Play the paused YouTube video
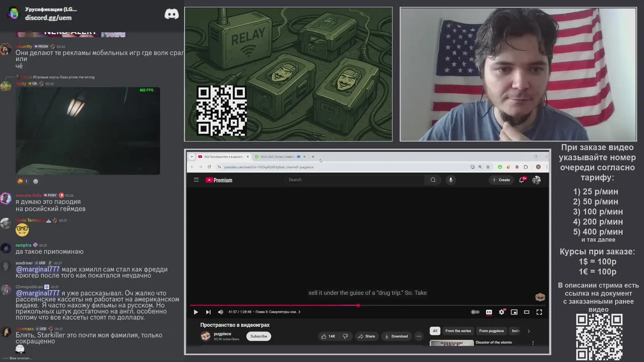This screenshot has height=362, width=644. coord(196,312)
